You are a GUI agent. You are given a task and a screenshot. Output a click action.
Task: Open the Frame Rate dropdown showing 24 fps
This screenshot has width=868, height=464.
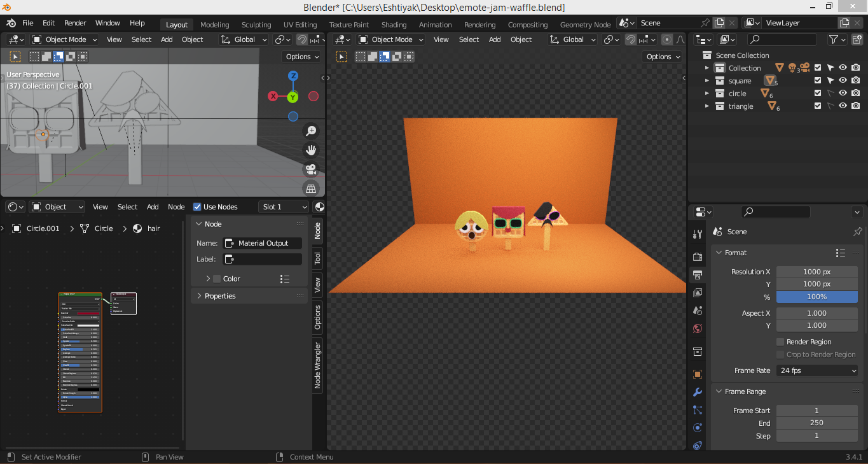point(817,370)
